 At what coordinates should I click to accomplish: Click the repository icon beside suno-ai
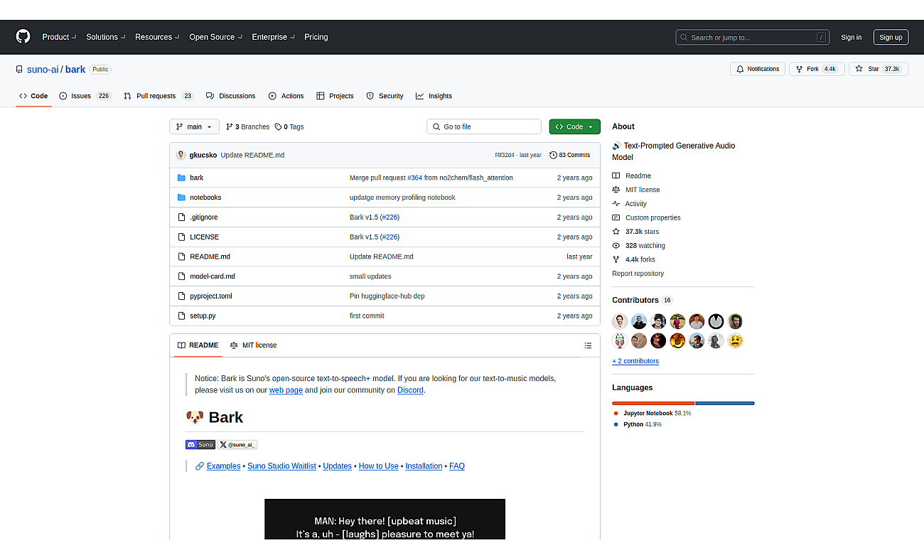point(19,70)
